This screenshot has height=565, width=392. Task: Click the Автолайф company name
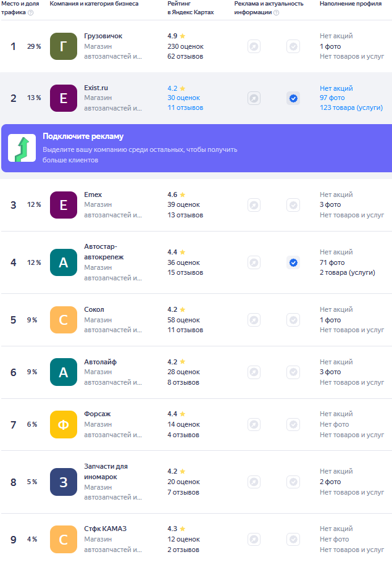pos(100,362)
